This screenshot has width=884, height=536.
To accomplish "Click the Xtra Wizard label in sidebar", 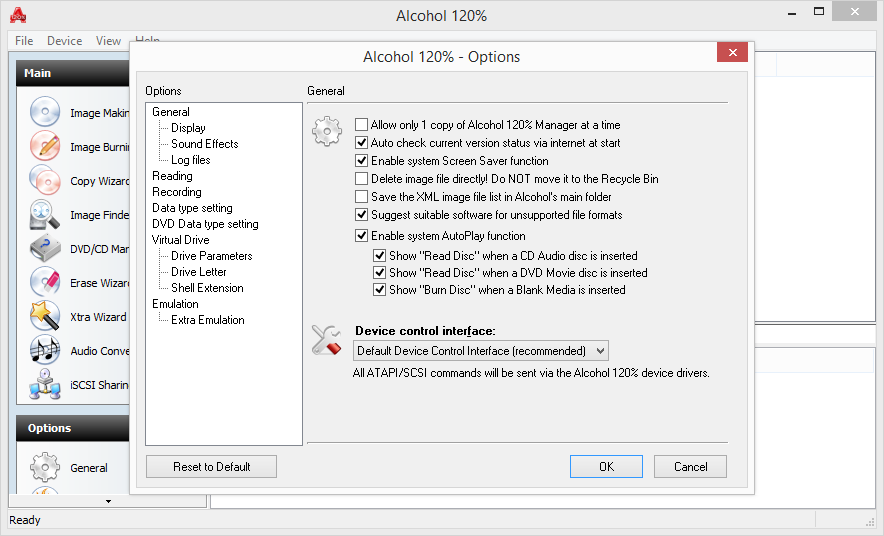I will (98, 317).
